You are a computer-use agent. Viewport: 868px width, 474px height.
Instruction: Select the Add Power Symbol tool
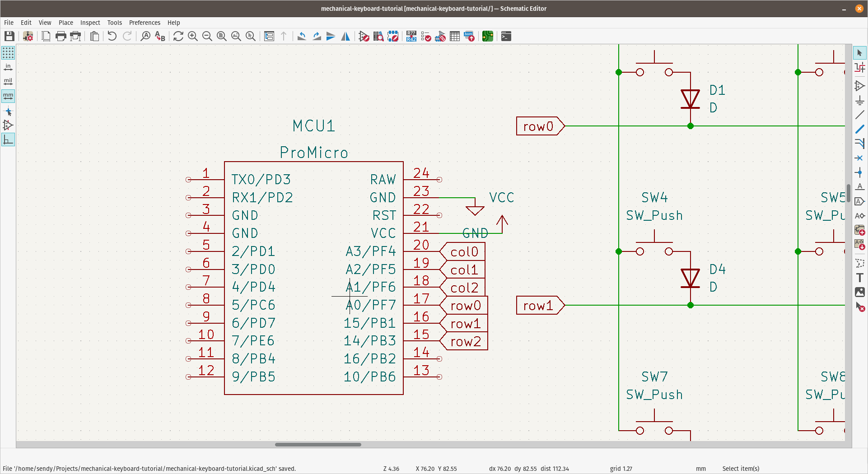pos(859,100)
